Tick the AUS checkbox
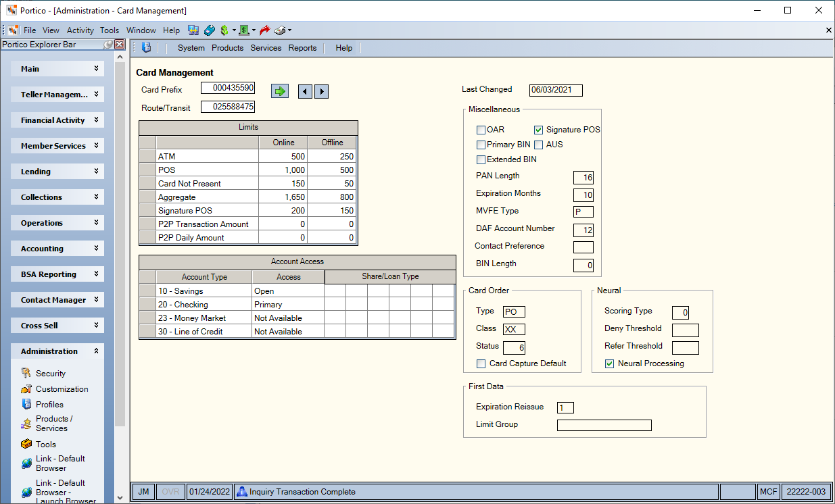This screenshot has width=835, height=504. pyautogui.click(x=539, y=145)
